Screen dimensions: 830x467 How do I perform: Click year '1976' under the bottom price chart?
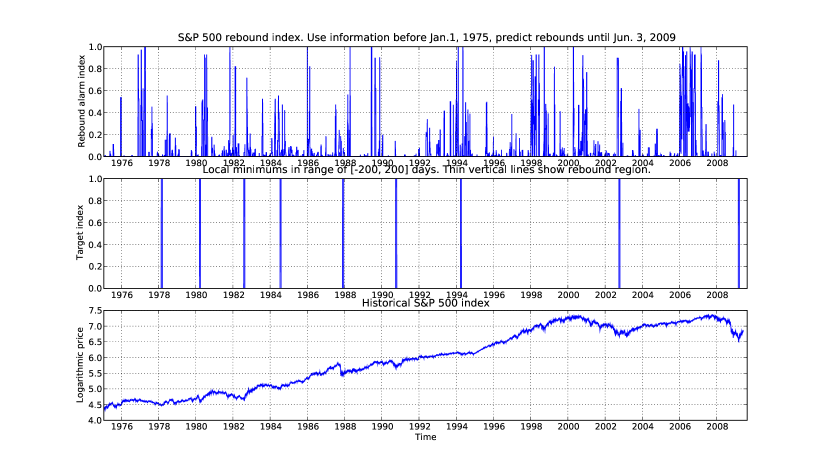coord(122,427)
